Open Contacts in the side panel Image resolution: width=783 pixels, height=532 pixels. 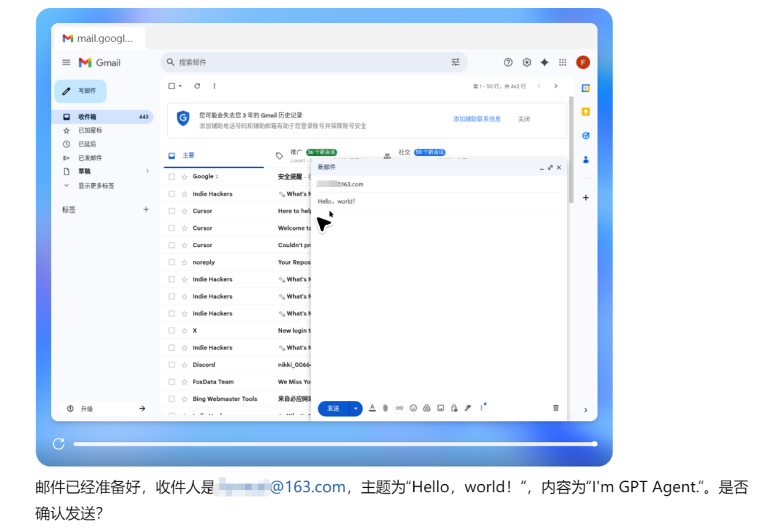click(x=586, y=159)
